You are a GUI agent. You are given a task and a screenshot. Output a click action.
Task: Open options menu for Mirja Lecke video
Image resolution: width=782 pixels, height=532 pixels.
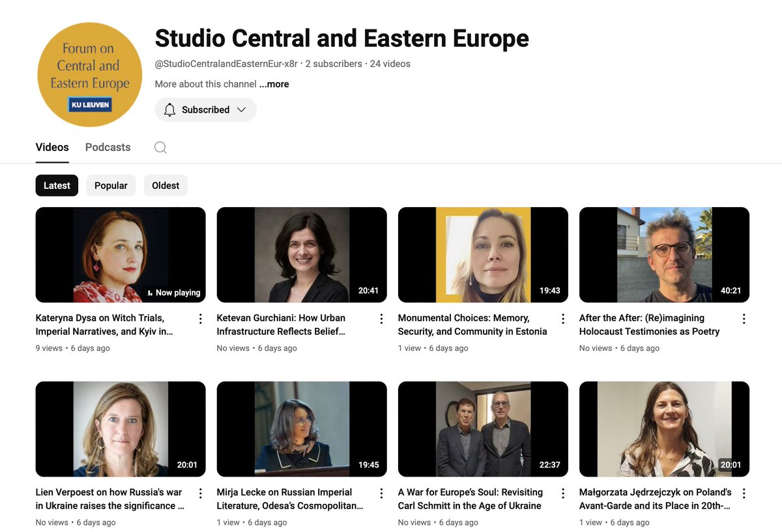[x=381, y=493]
